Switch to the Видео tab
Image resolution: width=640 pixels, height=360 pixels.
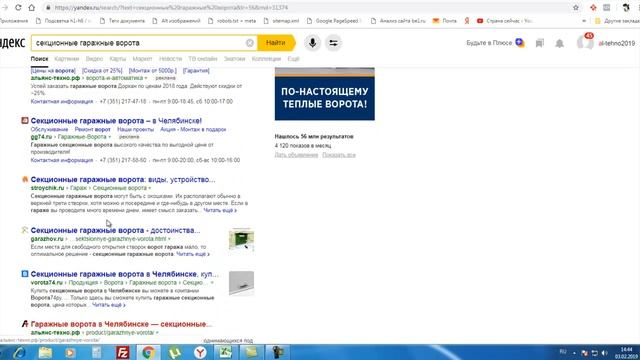94,59
